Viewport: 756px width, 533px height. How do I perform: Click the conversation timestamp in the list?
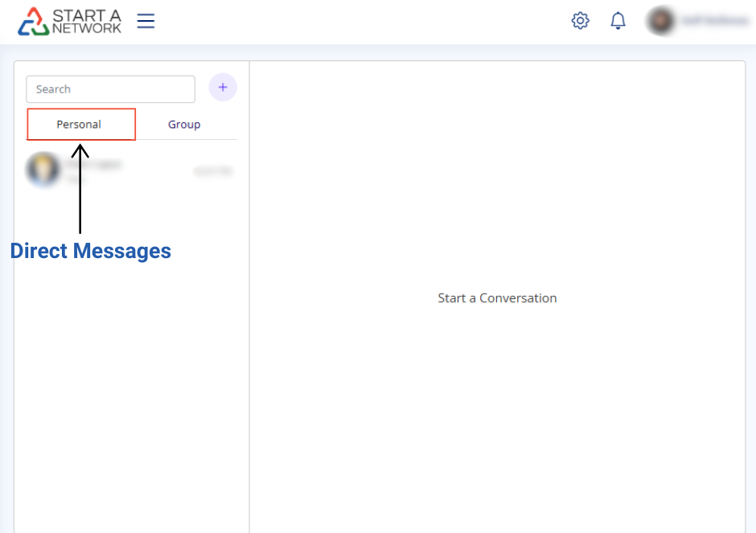[212, 171]
